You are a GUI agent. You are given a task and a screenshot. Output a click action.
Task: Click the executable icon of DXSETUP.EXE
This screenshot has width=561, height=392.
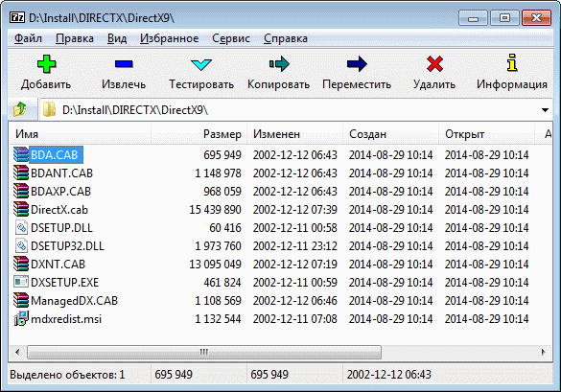pos(21,282)
